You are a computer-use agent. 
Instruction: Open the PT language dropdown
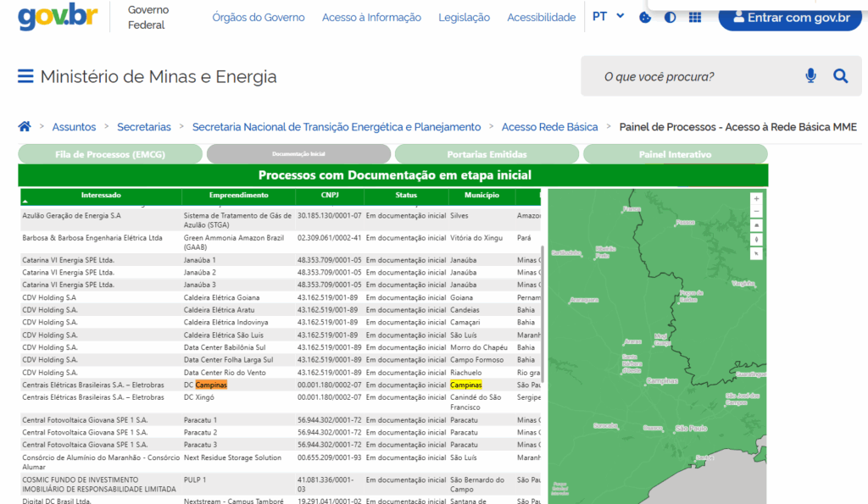pyautogui.click(x=608, y=16)
